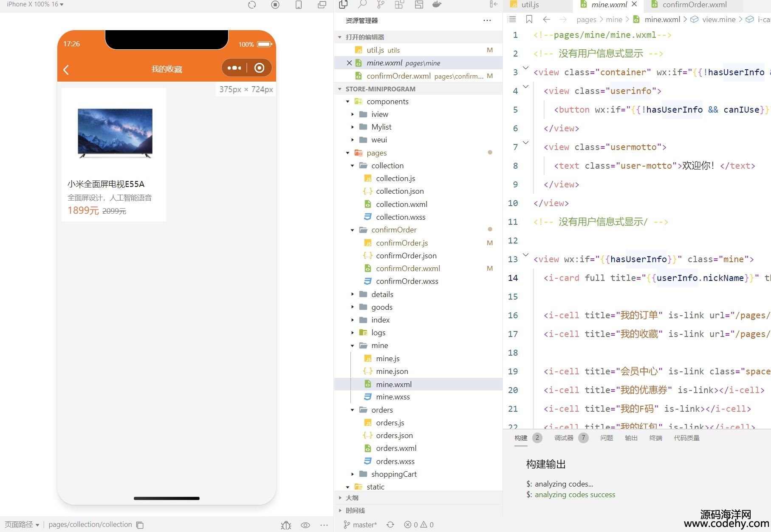Viewport: 771px width, 532px height.
Task: Switch to the confirmOrder.wxml editor tab
Action: pyautogui.click(x=695, y=5)
